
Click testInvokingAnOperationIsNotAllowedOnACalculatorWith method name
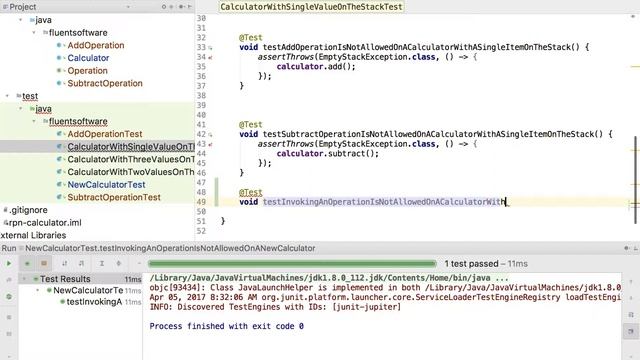pos(384,202)
